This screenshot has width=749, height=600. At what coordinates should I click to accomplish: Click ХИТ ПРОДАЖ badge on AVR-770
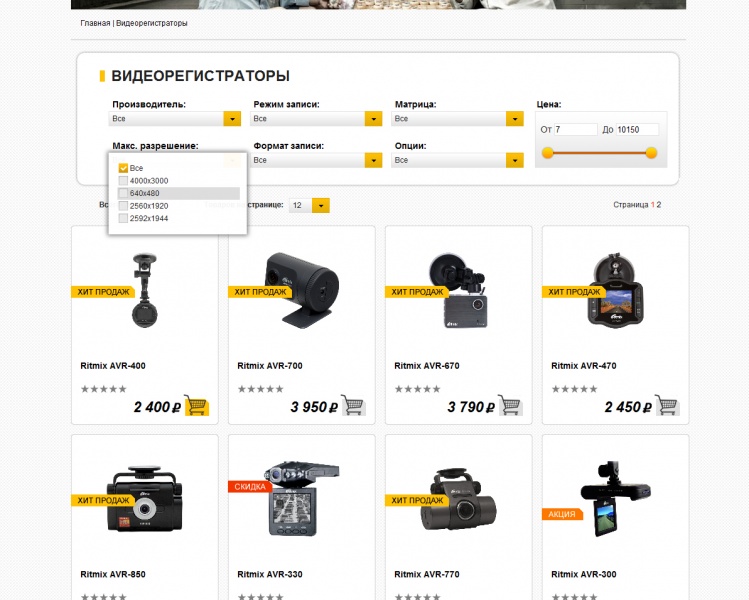click(417, 501)
